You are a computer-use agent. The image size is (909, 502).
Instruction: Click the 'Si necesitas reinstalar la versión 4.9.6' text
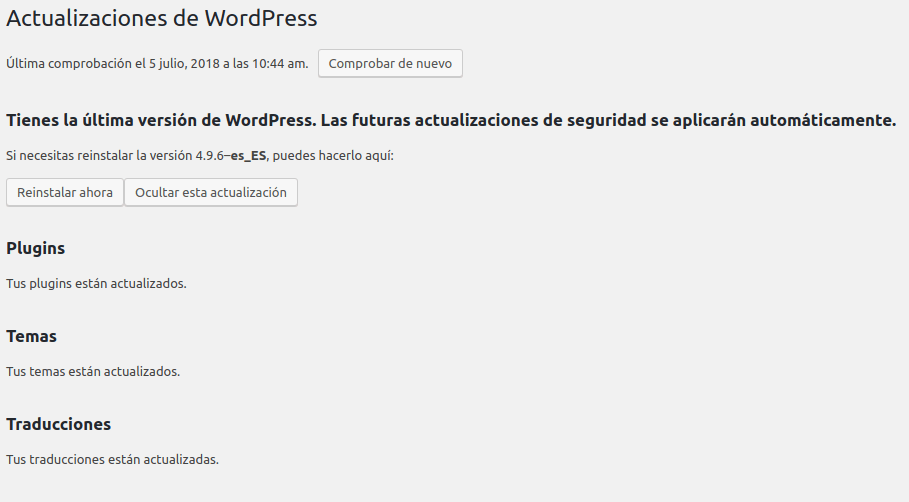(200, 155)
